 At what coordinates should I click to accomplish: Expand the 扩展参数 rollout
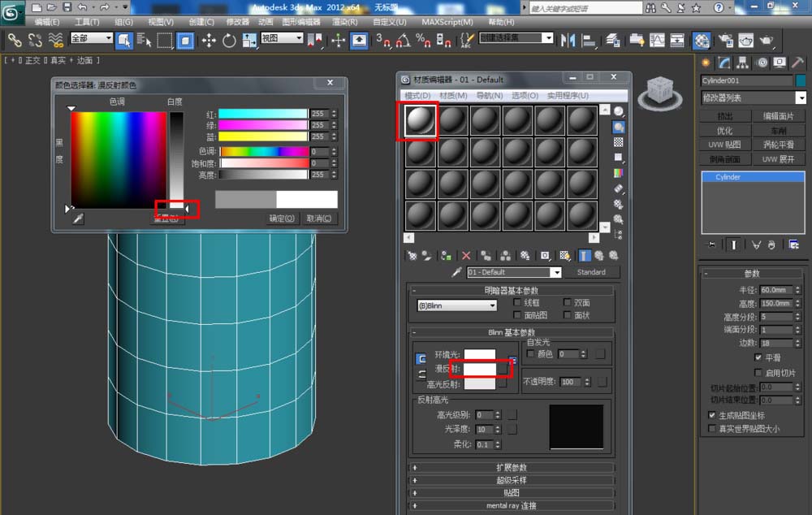[x=512, y=467]
